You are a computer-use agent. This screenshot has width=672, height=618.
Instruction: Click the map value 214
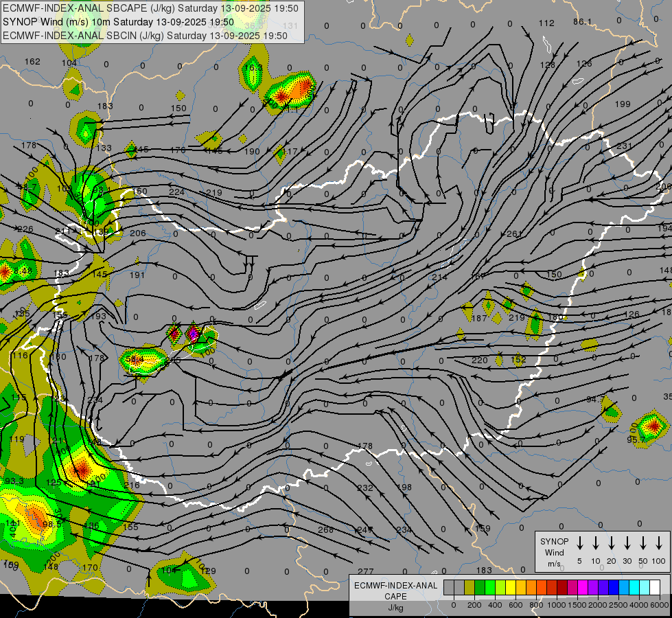coord(440,277)
